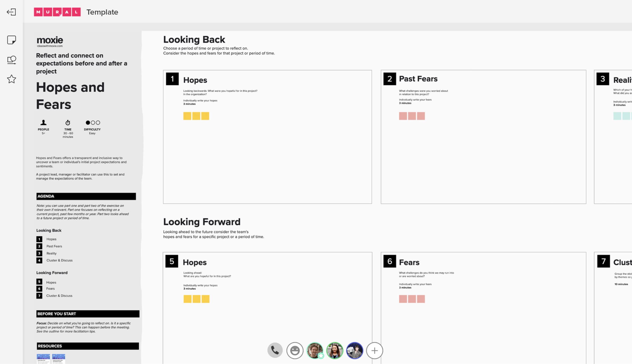Viewport: 632px width, 364px height.
Task: Click the star favorites icon
Action: point(12,79)
